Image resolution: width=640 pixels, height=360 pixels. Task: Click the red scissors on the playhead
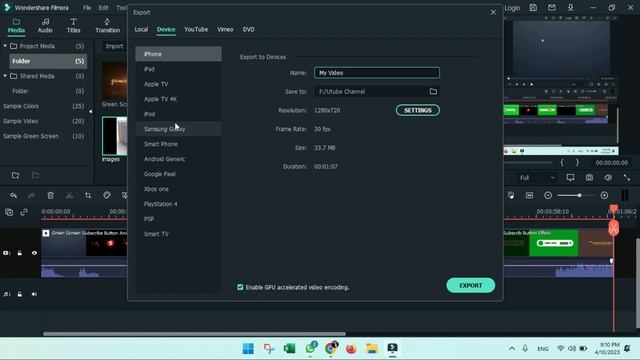(x=613, y=228)
